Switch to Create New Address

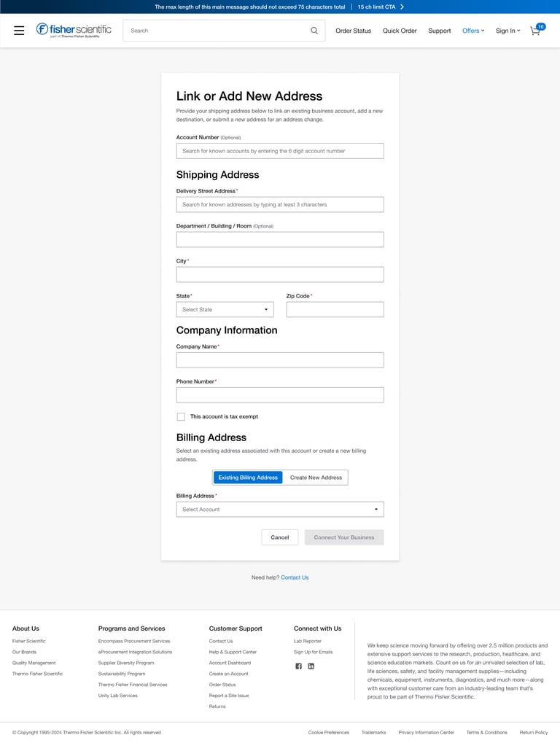point(316,478)
